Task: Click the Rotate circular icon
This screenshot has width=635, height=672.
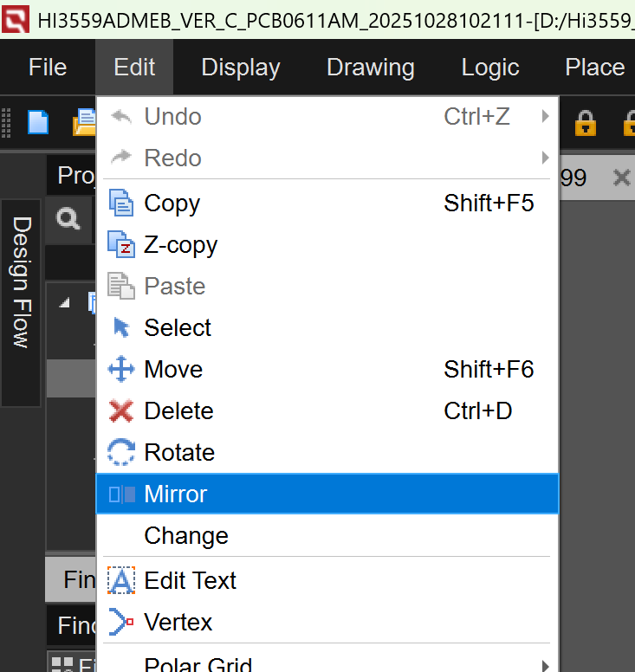Action: (121, 453)
